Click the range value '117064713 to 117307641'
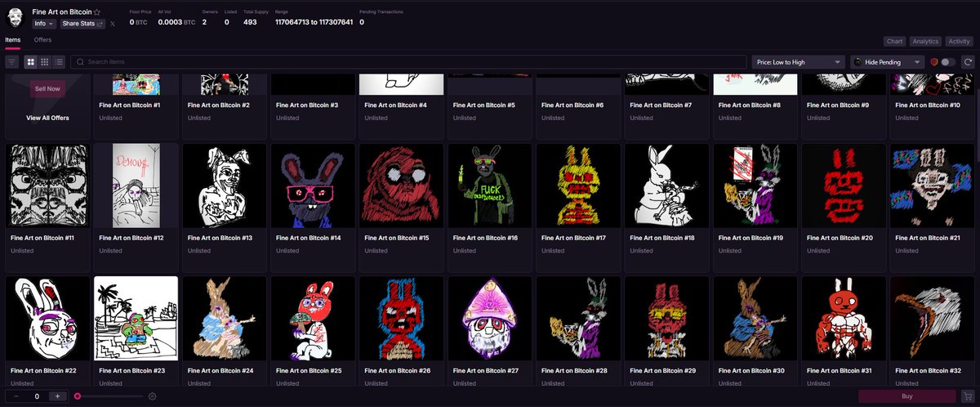This screenshot has width=980, height=407. tap(314, 22)
